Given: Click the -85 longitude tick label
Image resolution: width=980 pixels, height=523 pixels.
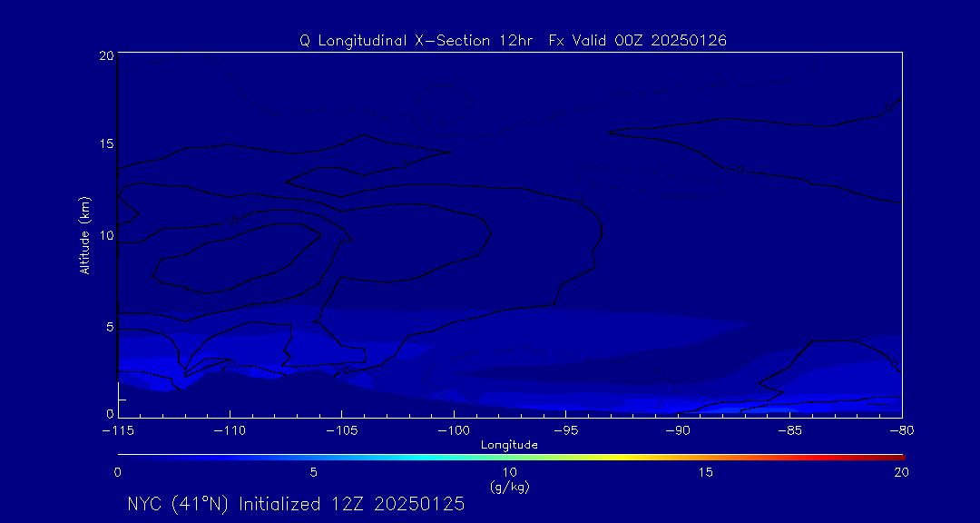Looking at the screenshot, I should 789,430.
